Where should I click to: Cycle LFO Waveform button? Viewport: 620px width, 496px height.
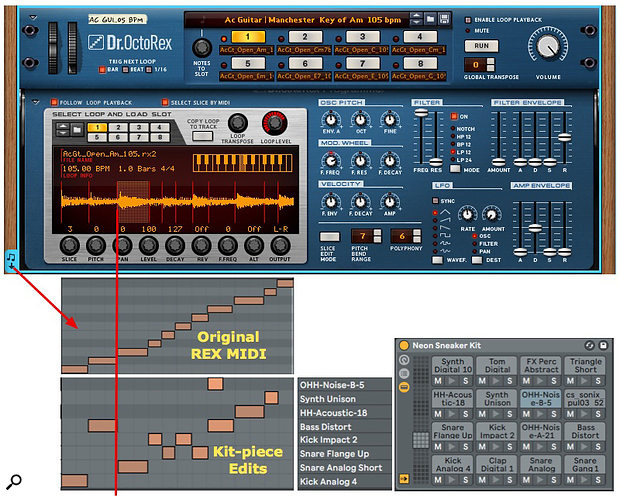click(437, 260)
